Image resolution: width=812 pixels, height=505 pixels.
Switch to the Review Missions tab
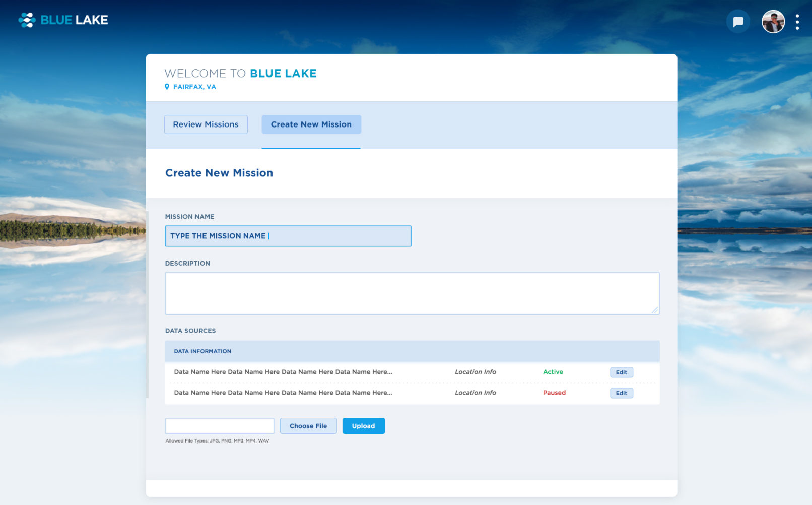tap(206, 124)
